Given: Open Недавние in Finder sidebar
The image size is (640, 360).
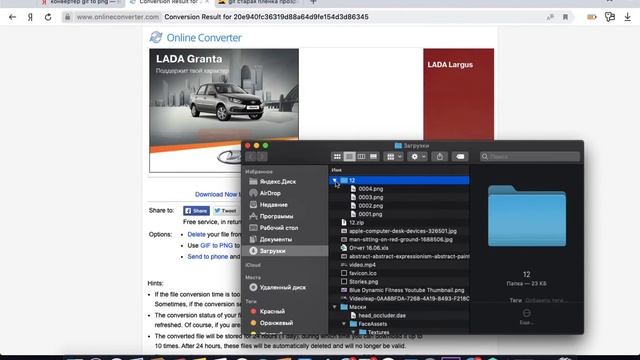Looking at the screenshot, I should [x=273, y=204].
